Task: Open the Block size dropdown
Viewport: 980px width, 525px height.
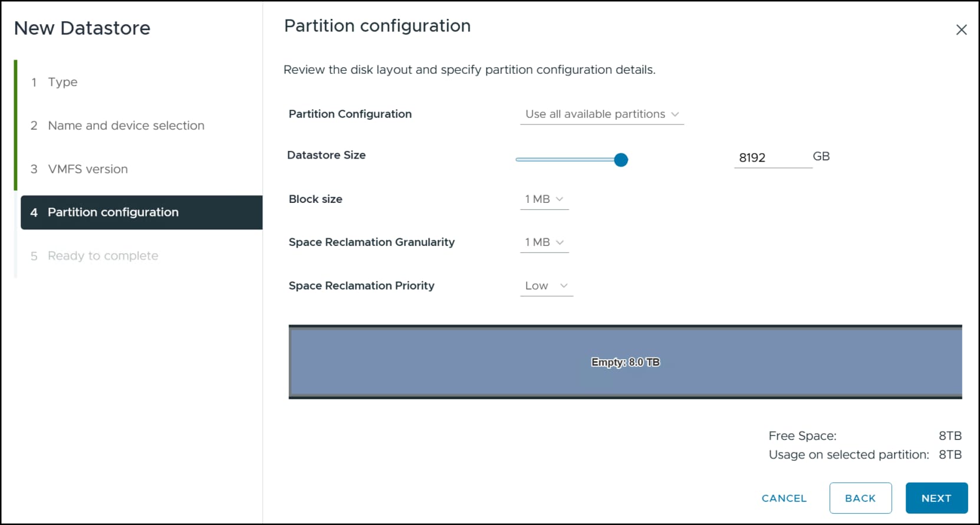Action: click(544, 199)
